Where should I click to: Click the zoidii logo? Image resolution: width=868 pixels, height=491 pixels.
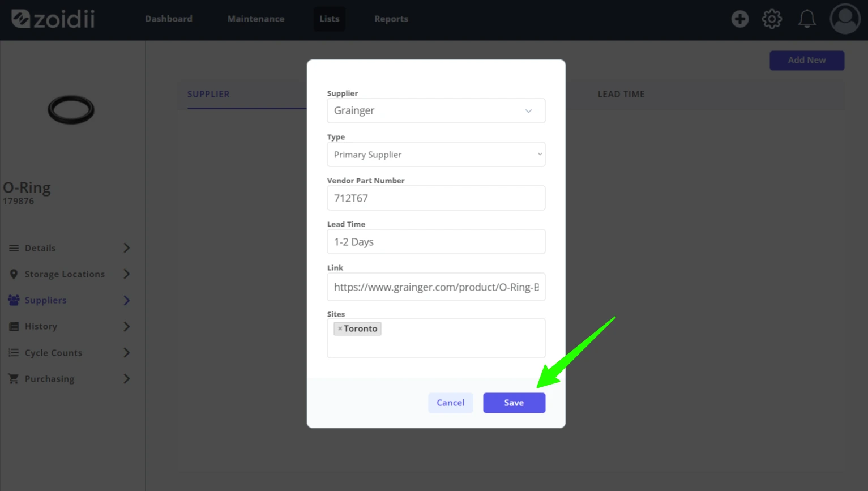coord(53,19)
